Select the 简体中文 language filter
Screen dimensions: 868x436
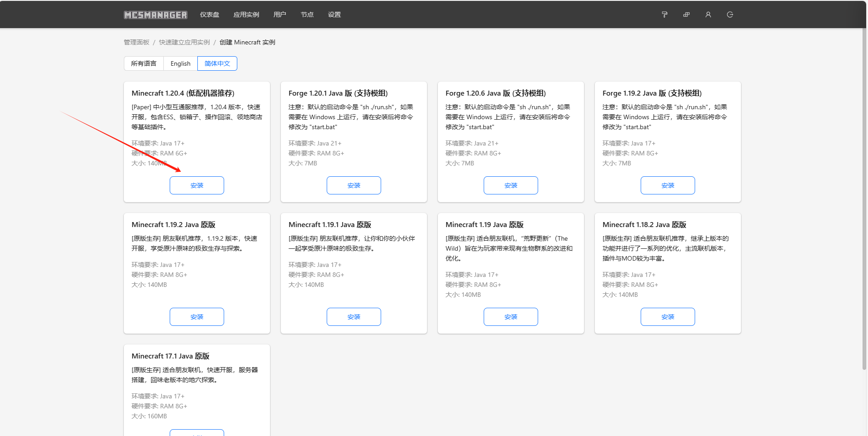click(x=217, y=63)
